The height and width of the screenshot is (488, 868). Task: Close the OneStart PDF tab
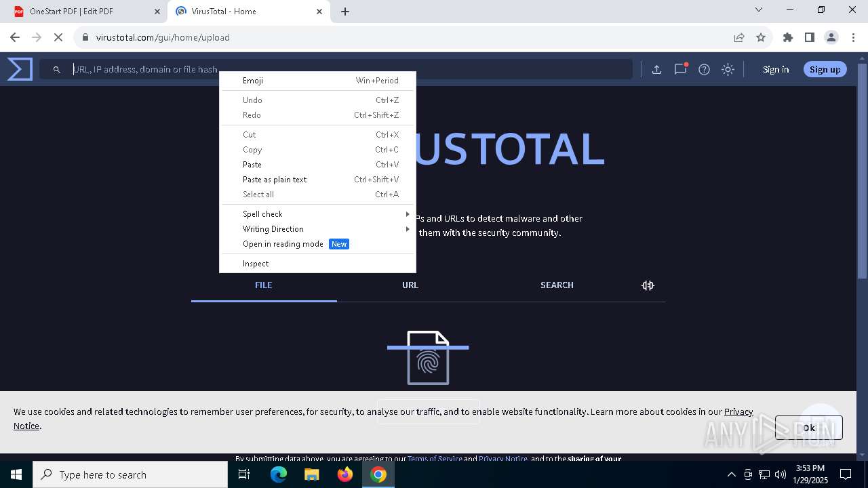157,12
